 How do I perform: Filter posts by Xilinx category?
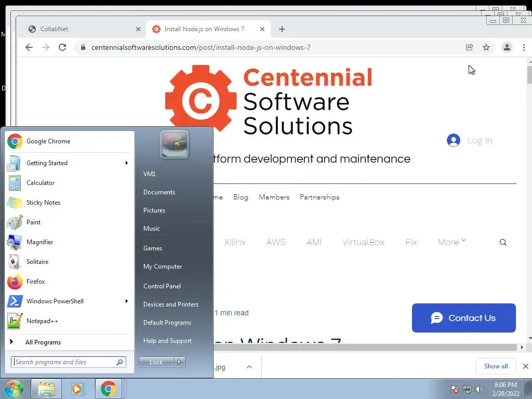coord(235,242)
